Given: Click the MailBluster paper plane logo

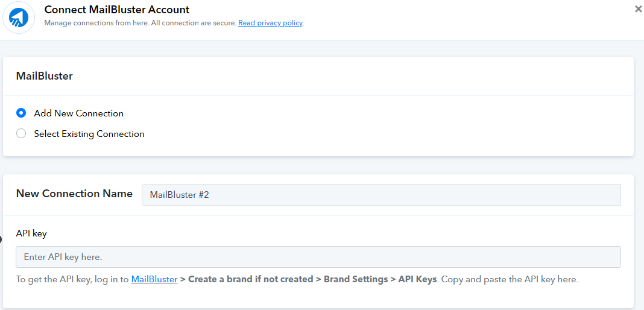Looking at the screenshot, I should [19, 17].
